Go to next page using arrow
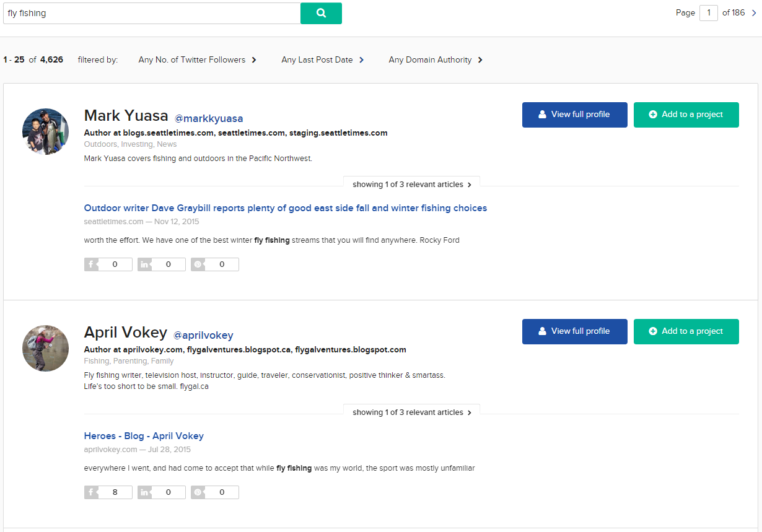 tap(753, 13)
